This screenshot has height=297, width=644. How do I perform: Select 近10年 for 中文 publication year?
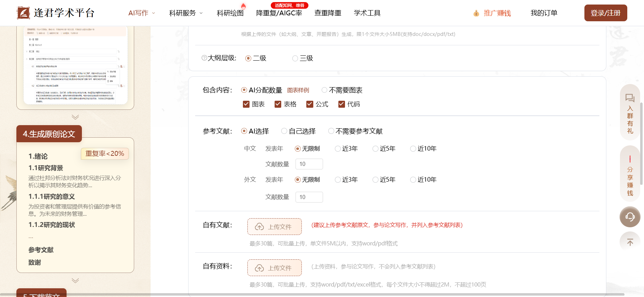[x=413, y=148]
